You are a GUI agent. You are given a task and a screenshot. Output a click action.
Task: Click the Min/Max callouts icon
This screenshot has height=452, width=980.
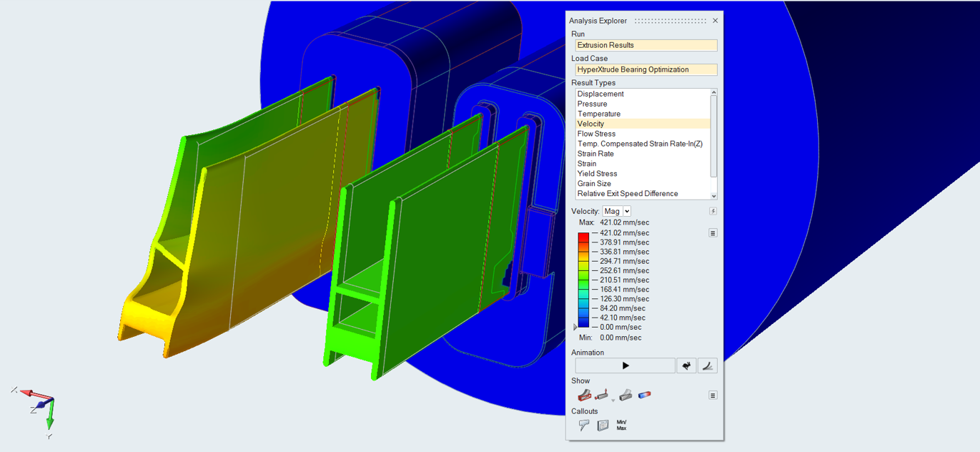[x=621, y=426]
